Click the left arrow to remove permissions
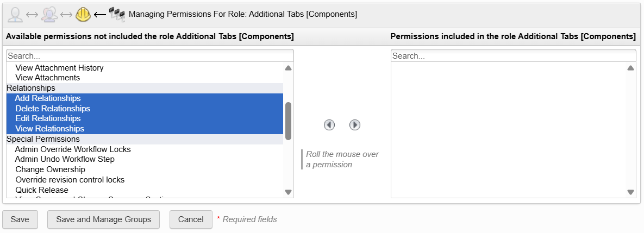Screen dimensions: 644x233 [x=329, y=125]
